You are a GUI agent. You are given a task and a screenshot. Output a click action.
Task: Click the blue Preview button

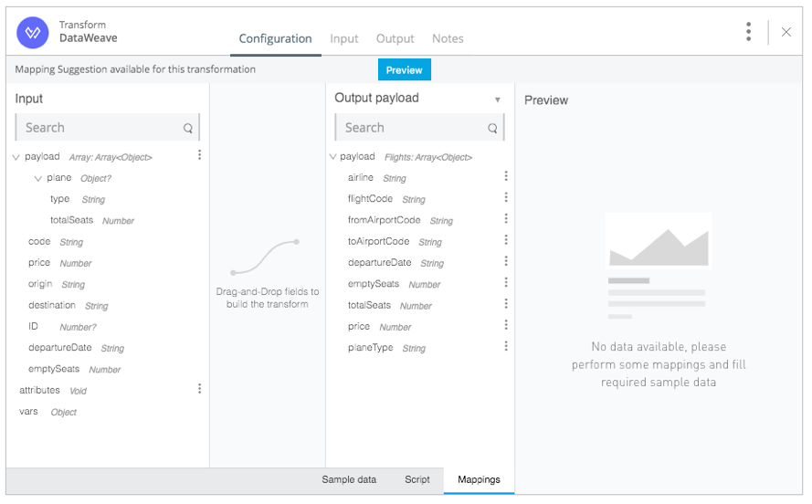click(405, 70)
